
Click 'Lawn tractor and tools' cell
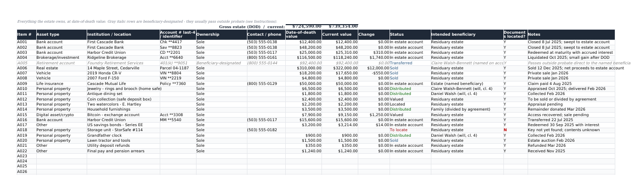[123, 140]
